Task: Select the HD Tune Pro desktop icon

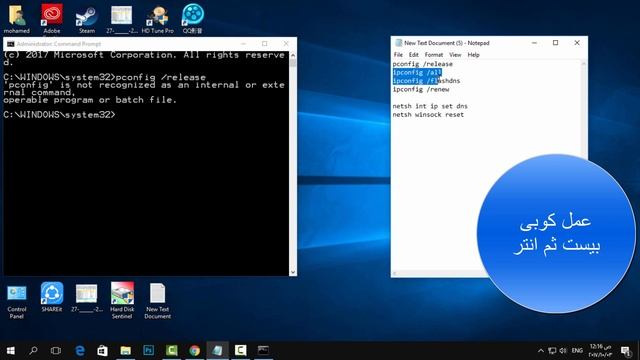Action: coord(158,18)
